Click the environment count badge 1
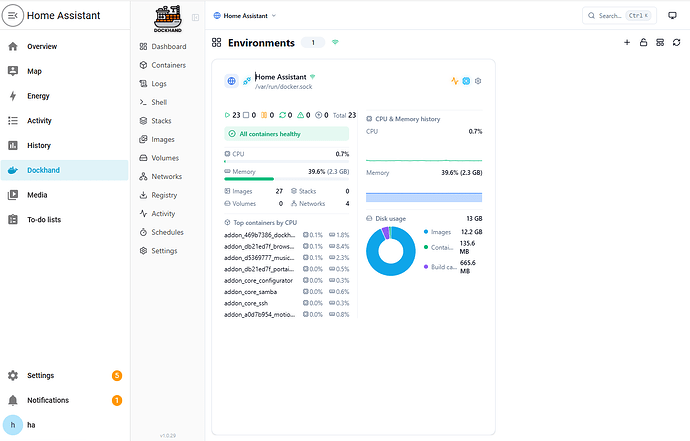Screen dimensions: 690x441 coord(313,43)
